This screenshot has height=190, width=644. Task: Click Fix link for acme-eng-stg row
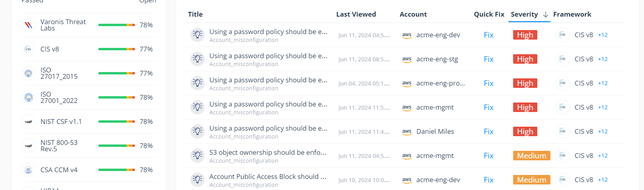click(x=489, y=59)
